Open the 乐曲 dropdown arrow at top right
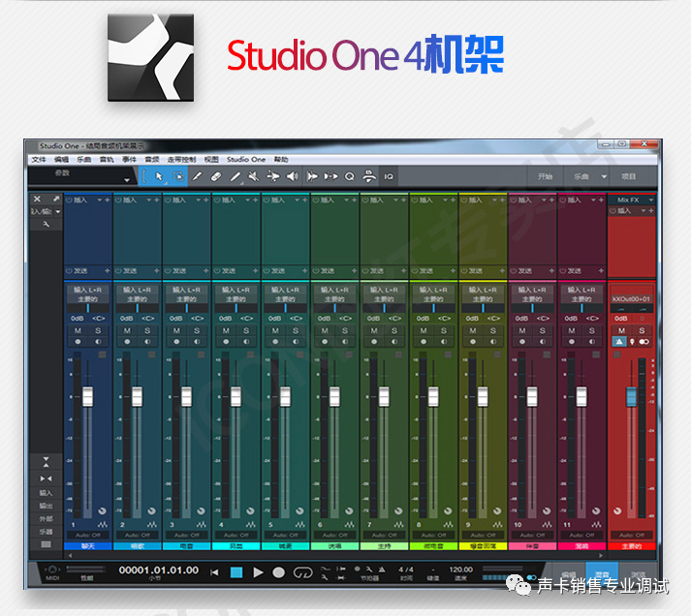Screen dimensions: 691x616 (x=604, y=176)
